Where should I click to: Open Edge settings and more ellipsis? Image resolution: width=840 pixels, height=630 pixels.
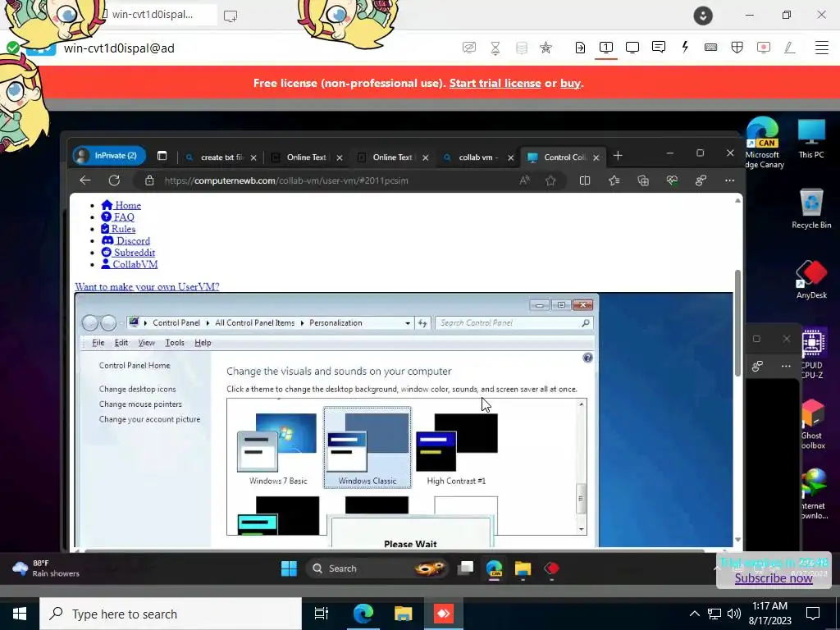729,180
